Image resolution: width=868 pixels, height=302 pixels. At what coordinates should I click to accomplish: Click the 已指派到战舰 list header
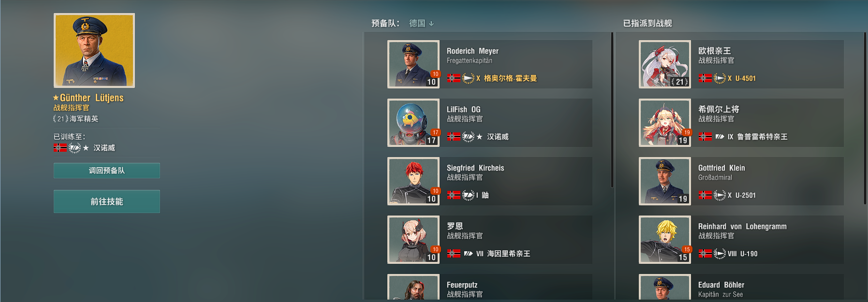pyautogui.click(x=647, y=23)
